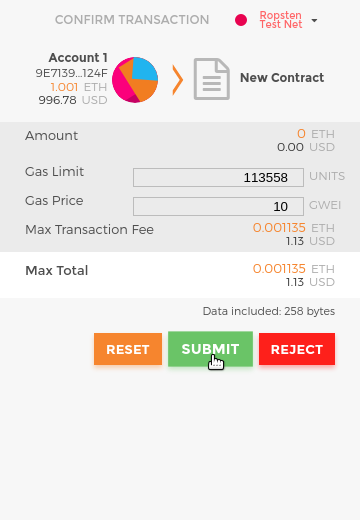This screenshot has height=520, width=360.
Task: Click the orange arrow between account and contract
Action: coord(178,80)
